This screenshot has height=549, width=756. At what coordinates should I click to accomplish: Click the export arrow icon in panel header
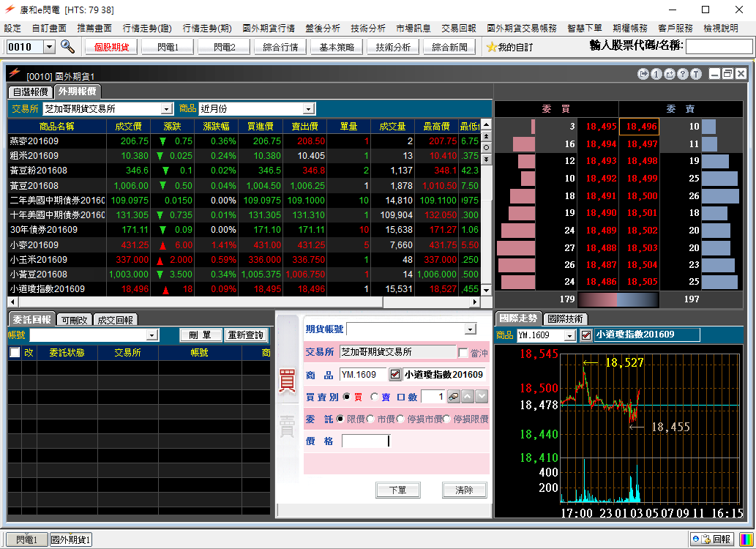click(x=643, y=74)
